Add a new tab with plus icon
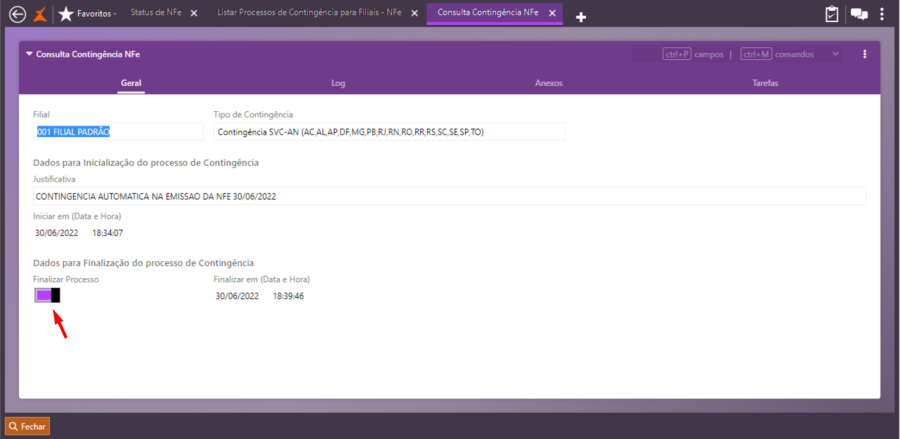 [581, 17]
